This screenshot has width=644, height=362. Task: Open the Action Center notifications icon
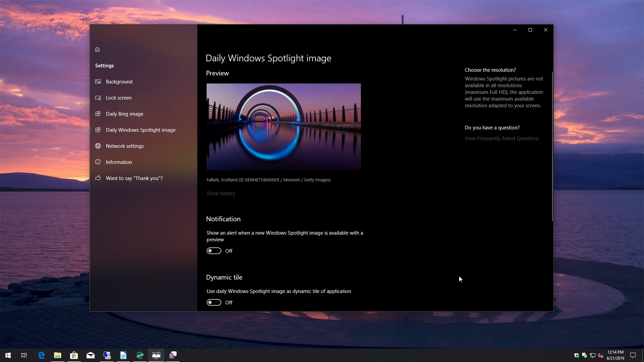coord(633,355)
